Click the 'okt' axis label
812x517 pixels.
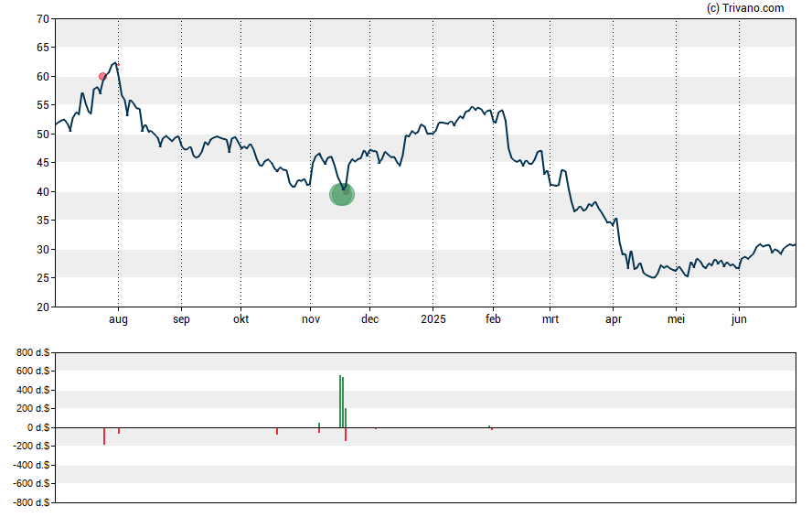point(240,319)
